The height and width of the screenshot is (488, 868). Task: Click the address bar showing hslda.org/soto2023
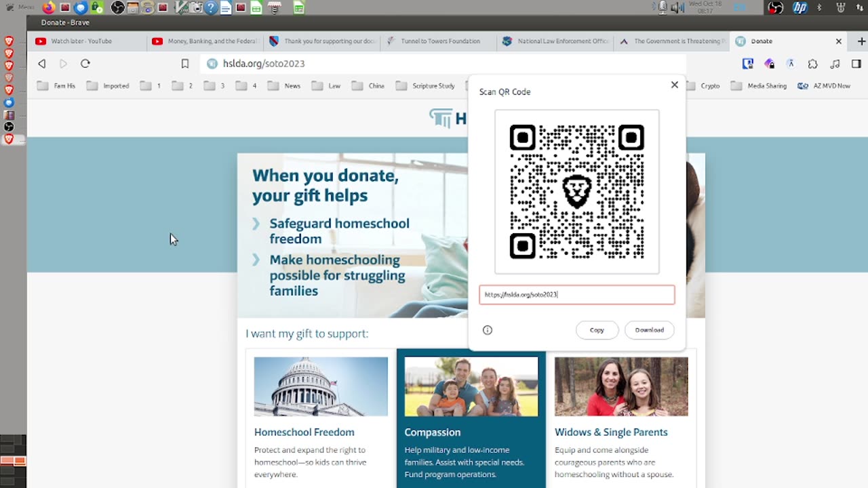[444, 64]
